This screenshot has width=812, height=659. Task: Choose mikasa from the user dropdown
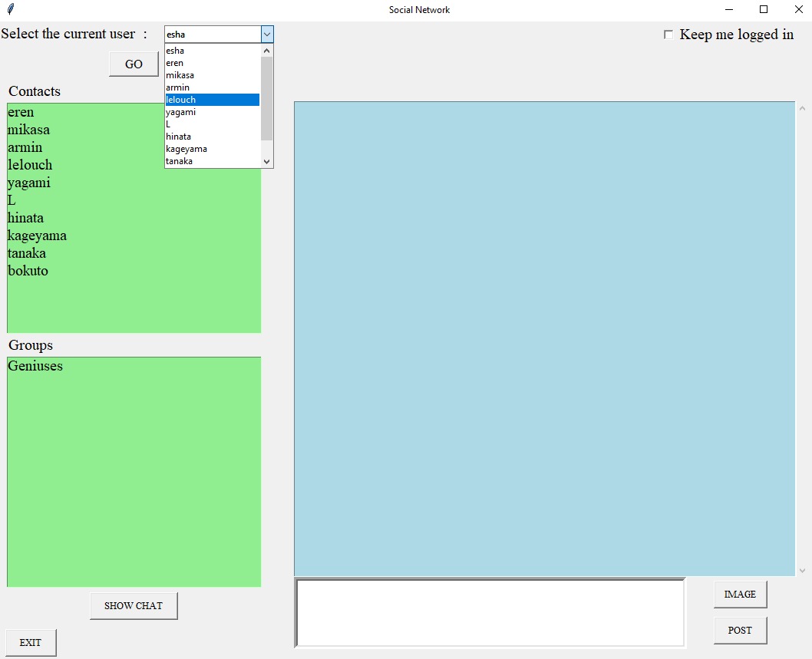(213, 75)
